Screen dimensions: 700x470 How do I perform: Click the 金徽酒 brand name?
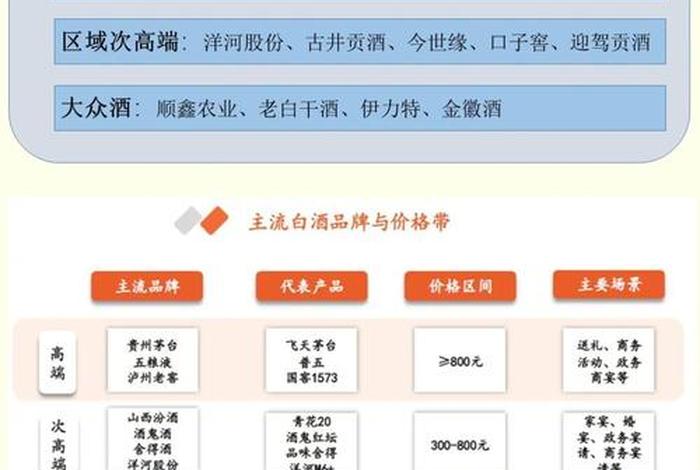(x=472, y=109)
